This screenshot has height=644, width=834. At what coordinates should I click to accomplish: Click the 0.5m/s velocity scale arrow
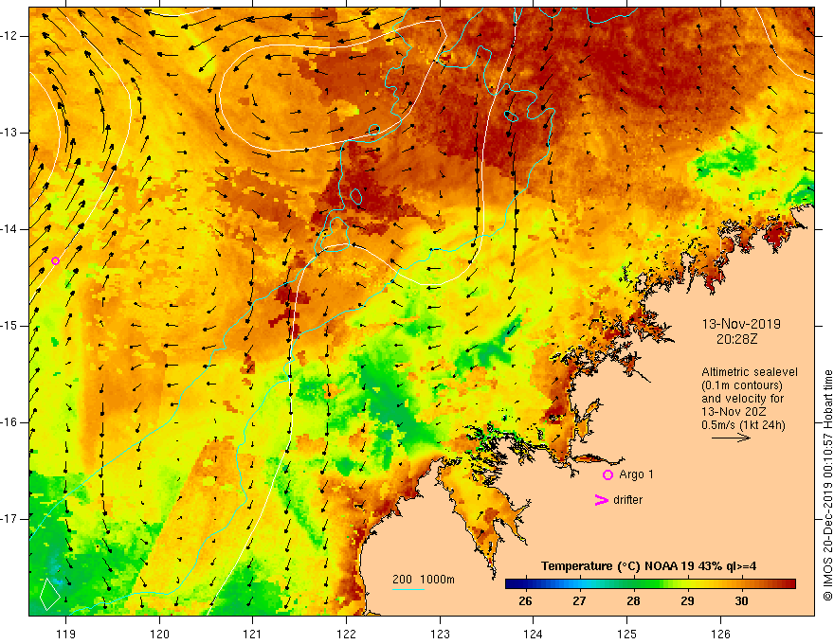pyautogui.click(x=731, y=438)
